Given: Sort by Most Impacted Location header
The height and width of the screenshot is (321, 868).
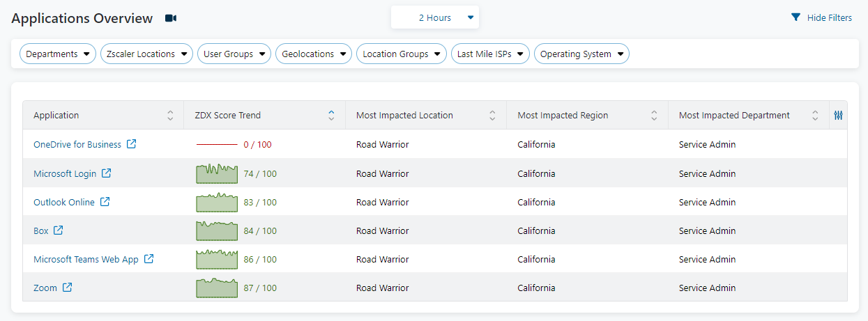Looking at the screenshot, I should pyautogui.click(x=492, y=116).
